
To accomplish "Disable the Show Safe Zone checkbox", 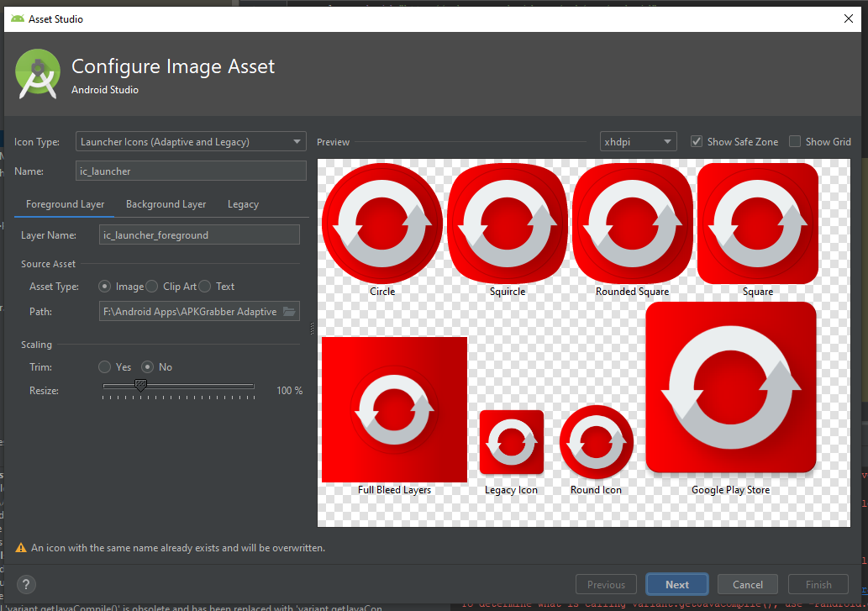I will [x=697, y=141].
